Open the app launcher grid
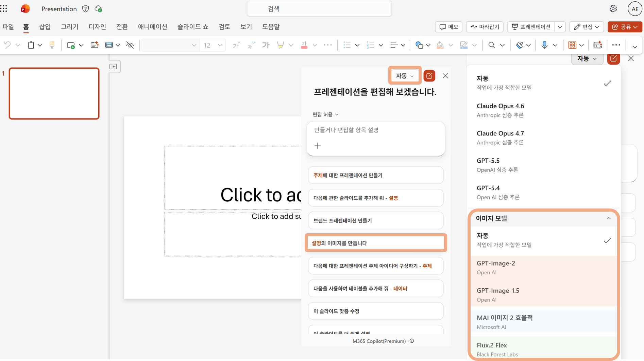 pos(4,9)
